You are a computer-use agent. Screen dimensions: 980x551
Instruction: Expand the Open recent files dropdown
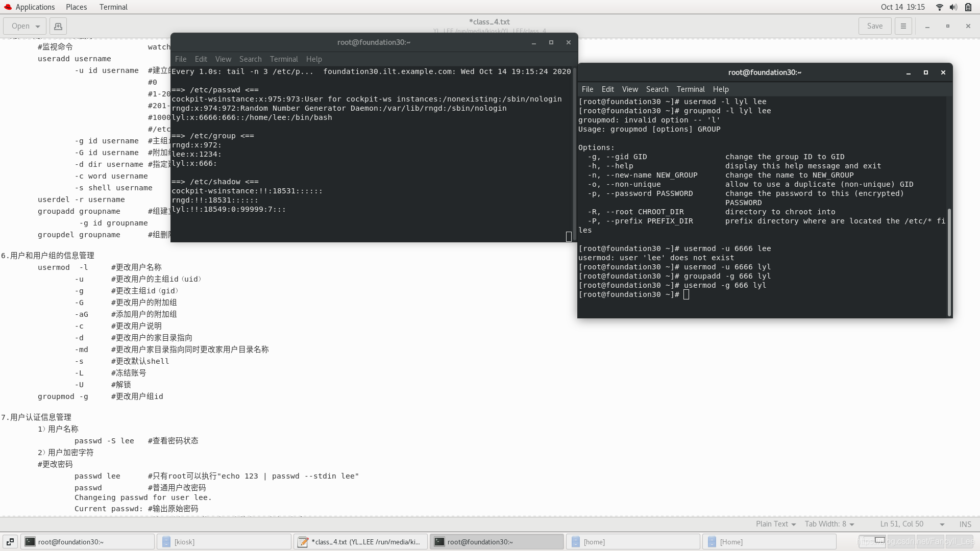click(x=38, y=26)
